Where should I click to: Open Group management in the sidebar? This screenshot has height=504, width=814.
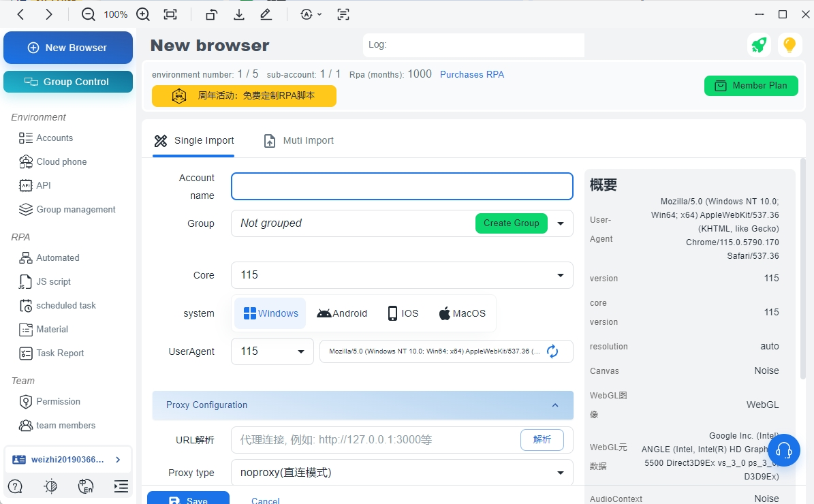(67, 209)
